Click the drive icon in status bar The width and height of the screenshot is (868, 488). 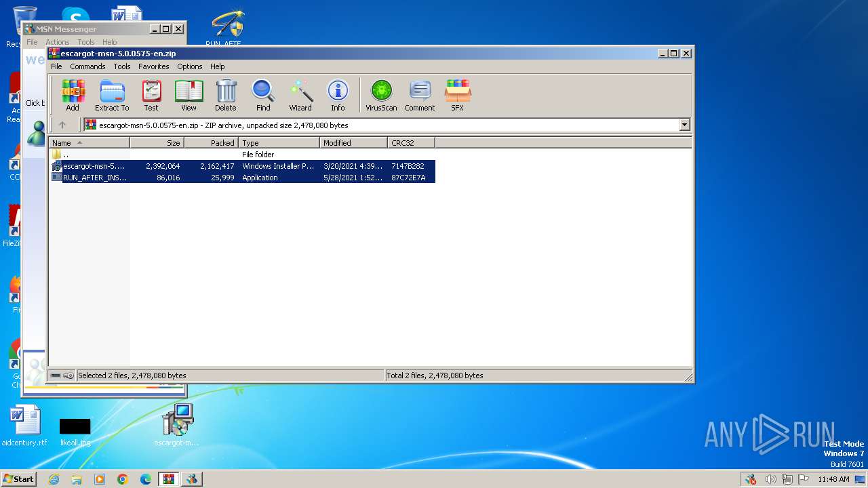56,375
